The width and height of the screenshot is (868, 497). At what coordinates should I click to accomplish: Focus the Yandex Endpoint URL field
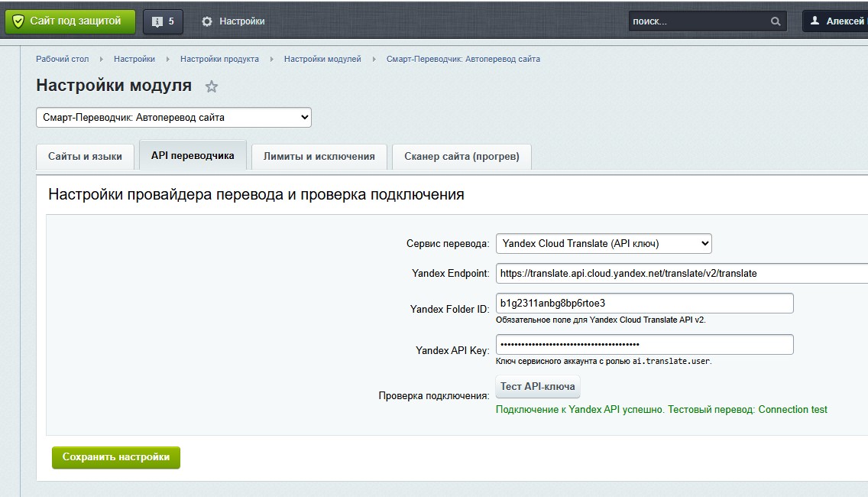pyautogui.click(x=682, y=273)
